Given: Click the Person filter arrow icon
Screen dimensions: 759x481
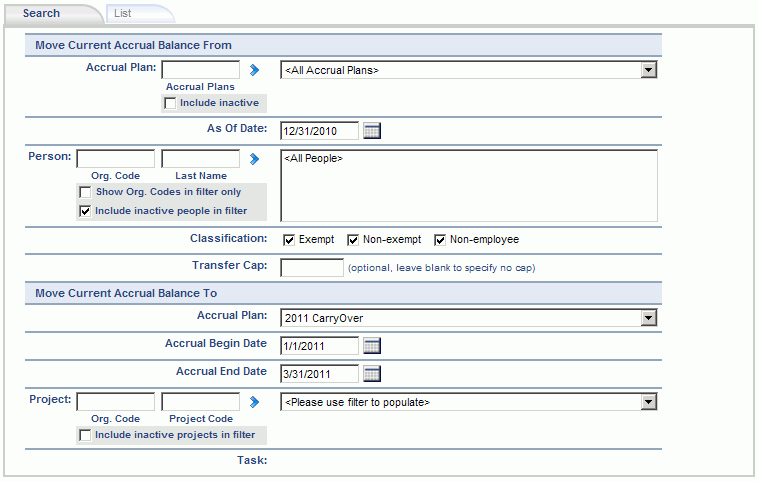Looking at the screenshot, I should pos(254,159).
